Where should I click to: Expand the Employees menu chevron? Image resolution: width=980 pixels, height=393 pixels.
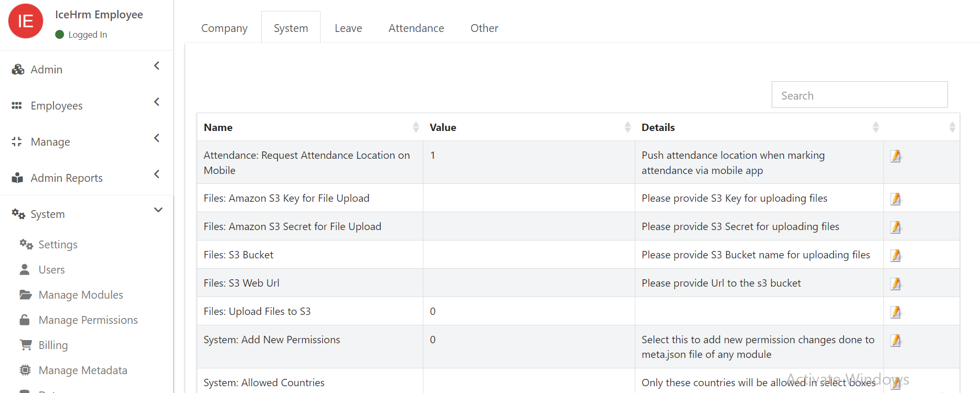[x=156, y=102]
